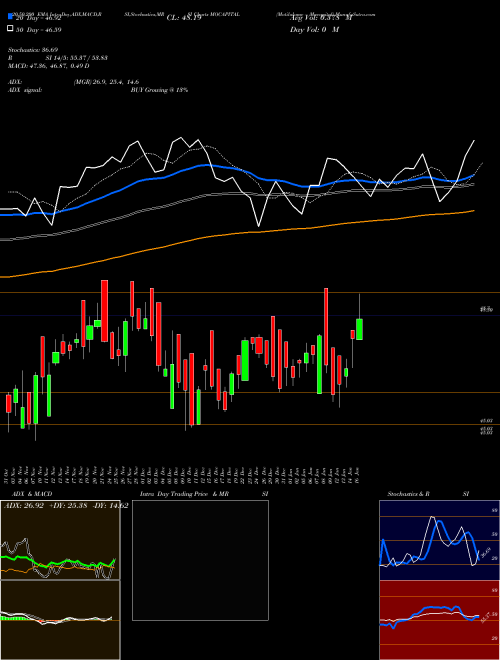Click the MACD values line '47.86, 46.87, 0.49'
The height and width of the screenshot is (660, 500).
coord(48,66)
